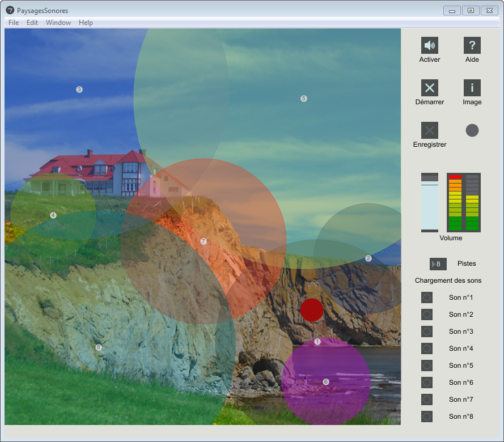
Task: Click the Volume level meter
Action: click(x=464, y=202)
